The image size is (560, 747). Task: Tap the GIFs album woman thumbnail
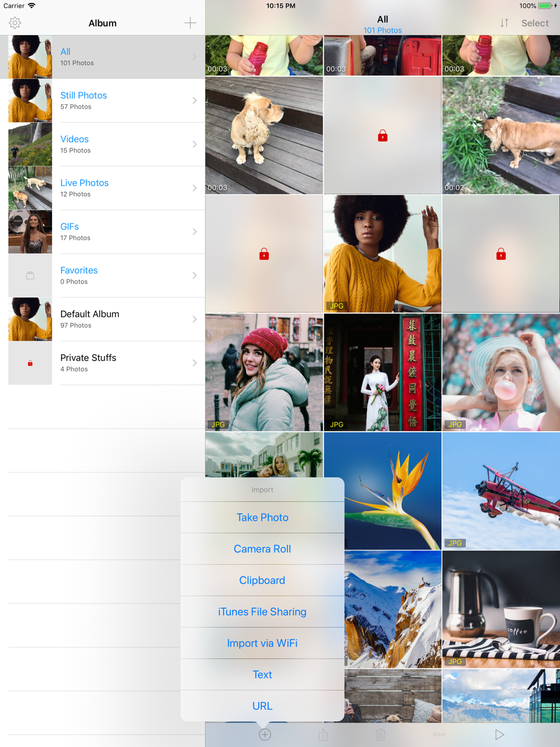[x=30, y=232]
